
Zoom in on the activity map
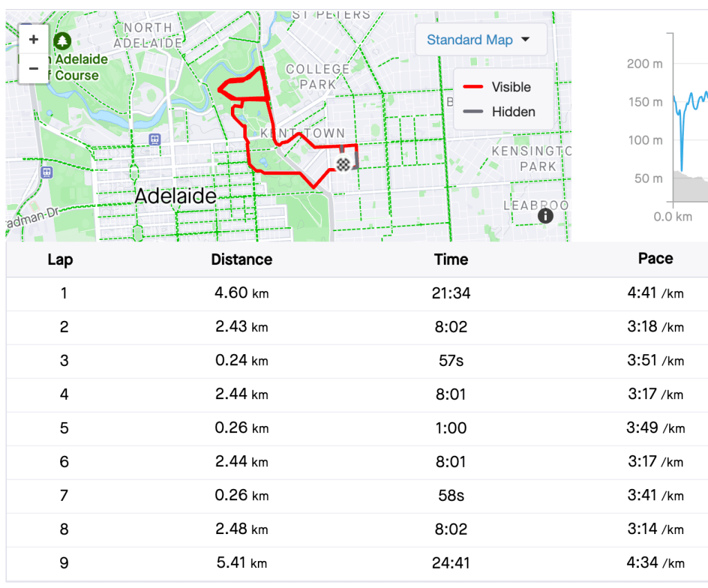pyautogui.click(x=33, y=40)
